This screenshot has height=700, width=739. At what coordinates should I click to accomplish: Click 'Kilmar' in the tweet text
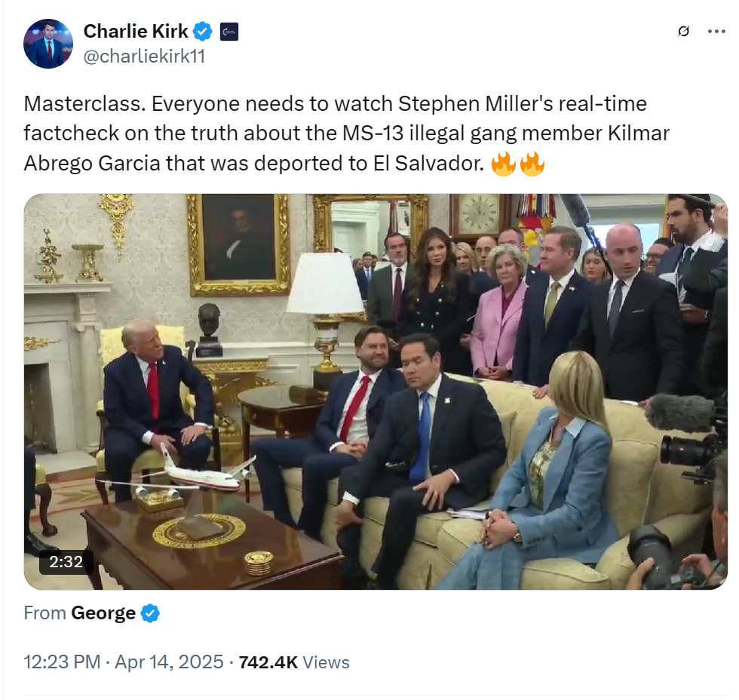click(x=639, y=134)
